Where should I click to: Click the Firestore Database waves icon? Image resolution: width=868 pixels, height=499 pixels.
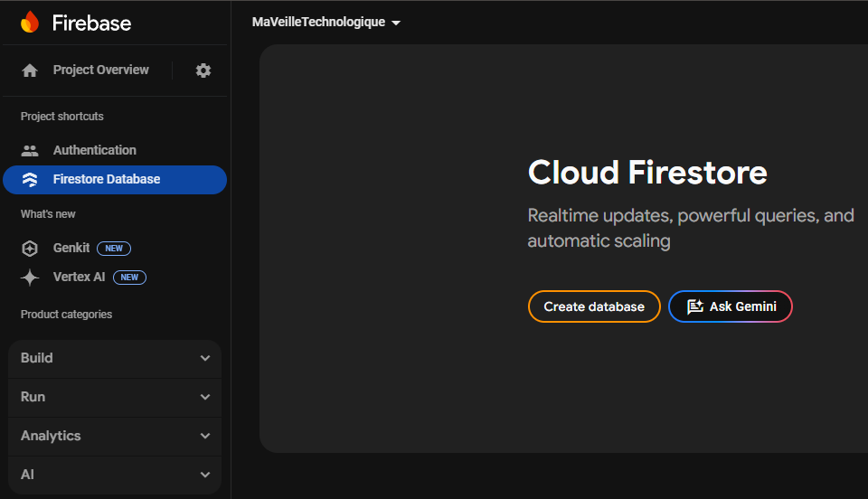(30, 179)
